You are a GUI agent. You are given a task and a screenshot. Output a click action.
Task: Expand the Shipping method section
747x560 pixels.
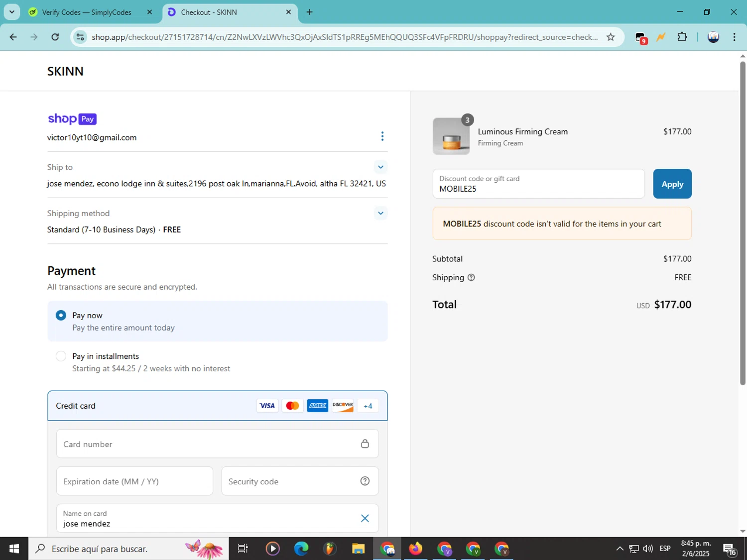380,214
